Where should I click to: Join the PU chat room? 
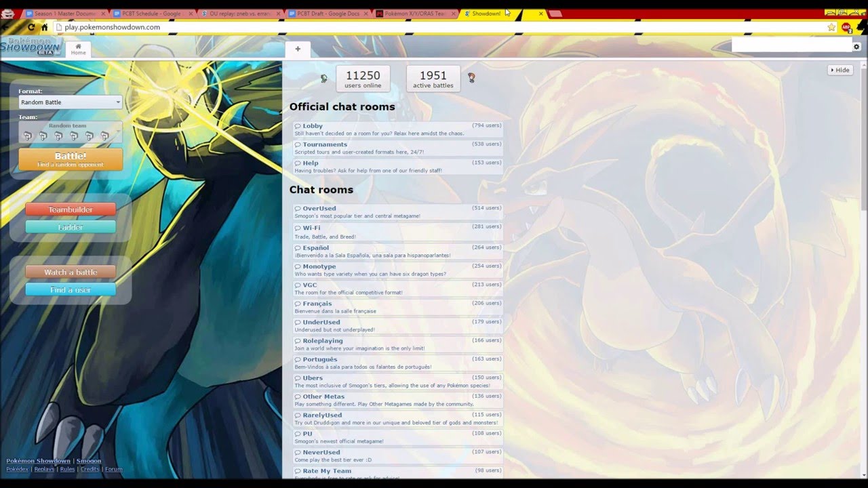[x=398, y=437]
